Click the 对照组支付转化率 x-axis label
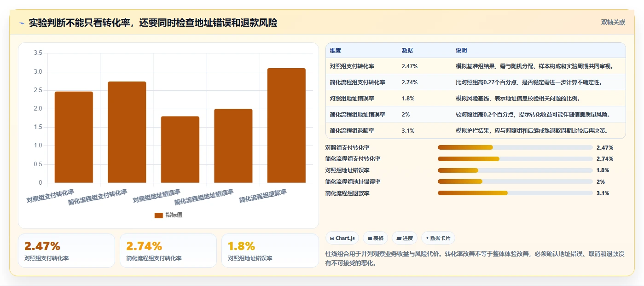644x286 pixels. point(50,196)
